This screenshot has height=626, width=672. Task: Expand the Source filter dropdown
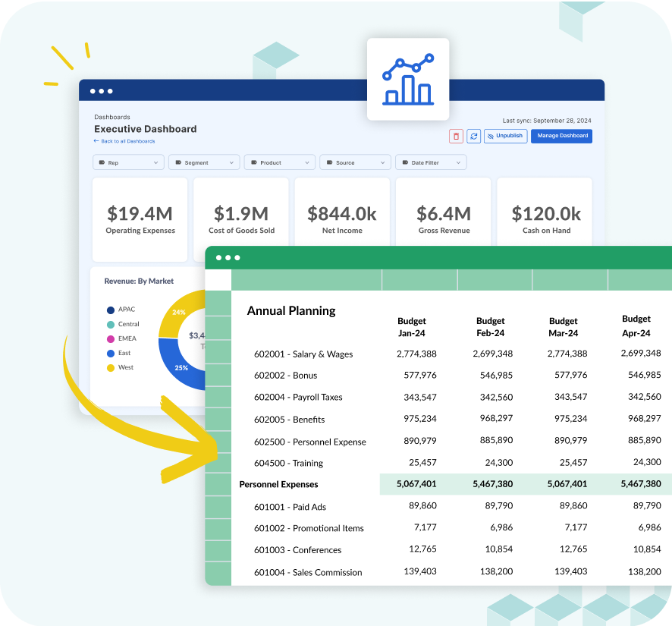(x=355, y=162)
